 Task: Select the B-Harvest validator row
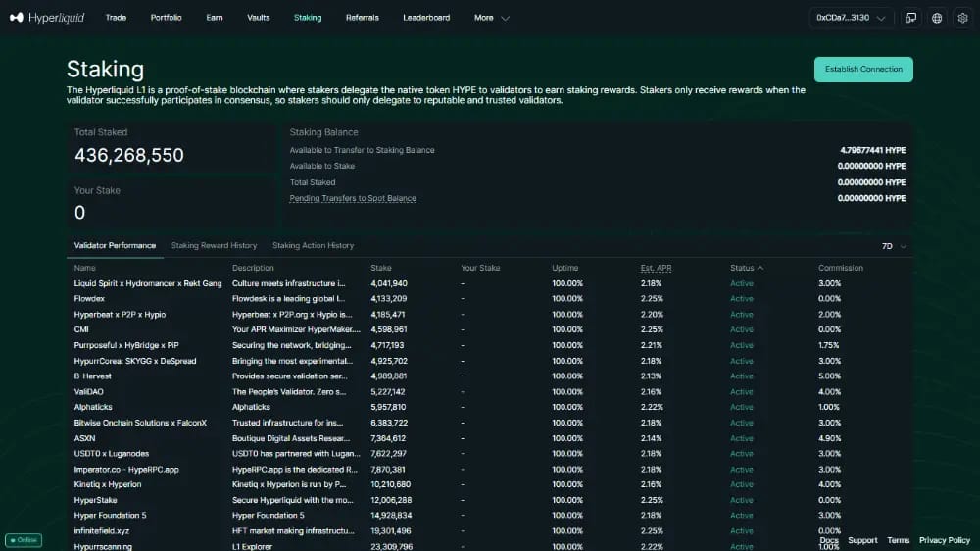(489, 376)
